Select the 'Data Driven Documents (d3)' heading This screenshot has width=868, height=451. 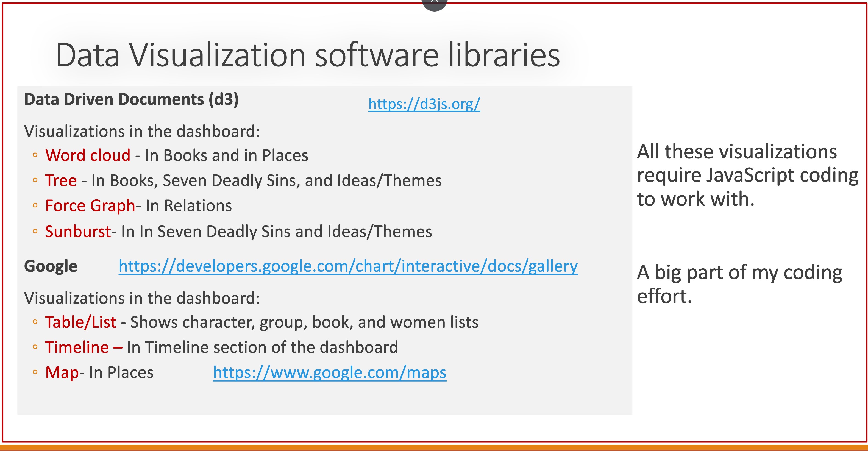[131, 99]
